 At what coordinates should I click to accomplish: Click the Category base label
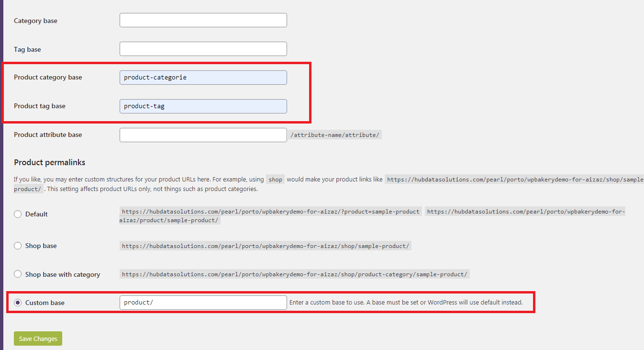[x=35, y=21]
